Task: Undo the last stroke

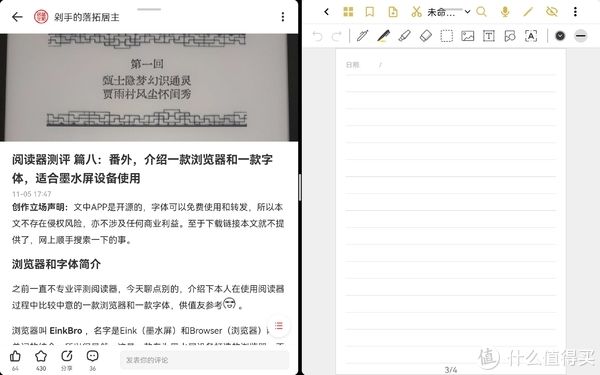Action: click(317, 36)
